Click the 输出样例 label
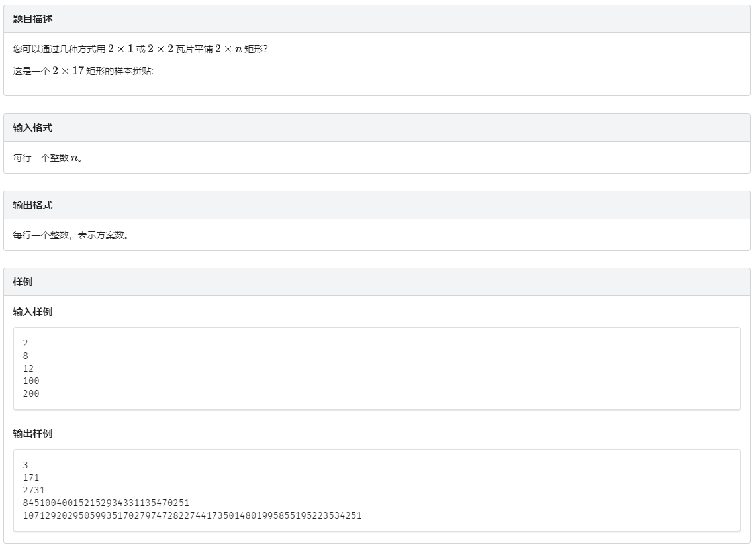756x549 pixels. [x=32, y=434]
